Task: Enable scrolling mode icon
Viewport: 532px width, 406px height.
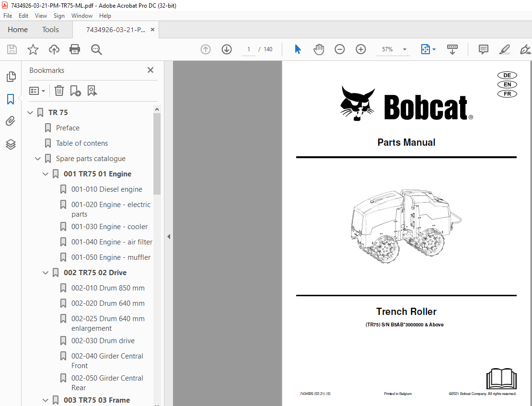Action: click(x=452, y=49)
